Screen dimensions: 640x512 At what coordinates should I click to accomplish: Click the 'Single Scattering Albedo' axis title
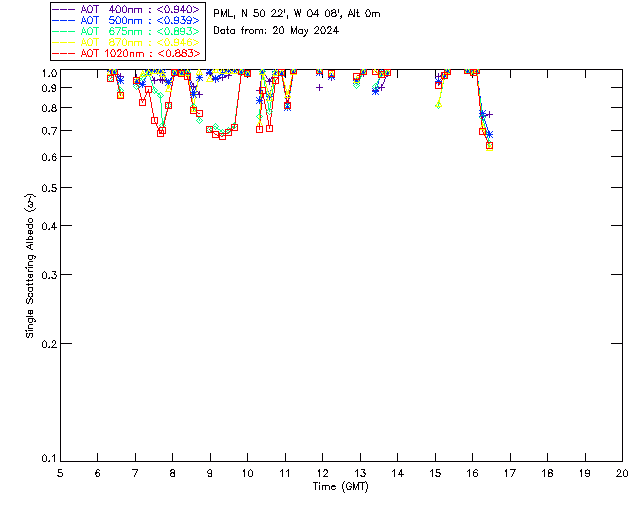coord(30,266)
